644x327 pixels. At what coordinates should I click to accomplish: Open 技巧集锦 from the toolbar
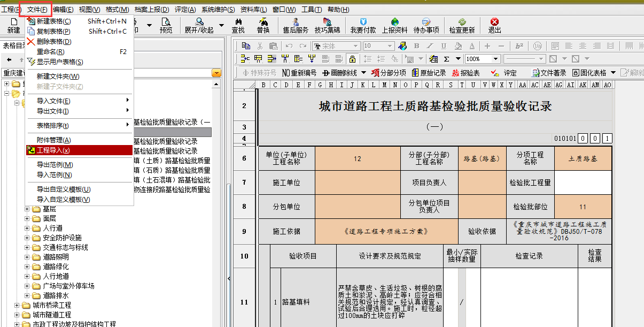tap(327, 25)
